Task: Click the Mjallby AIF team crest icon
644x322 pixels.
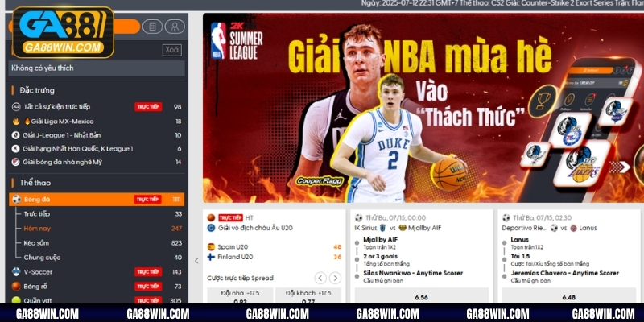Action: click(x=402, y=228)
